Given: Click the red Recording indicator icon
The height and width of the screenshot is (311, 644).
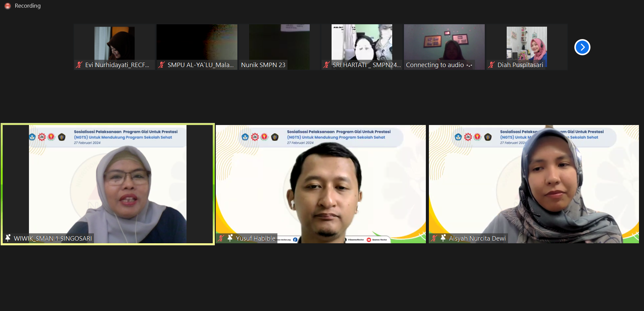Looking at the screenshot, I should (8, 6).
